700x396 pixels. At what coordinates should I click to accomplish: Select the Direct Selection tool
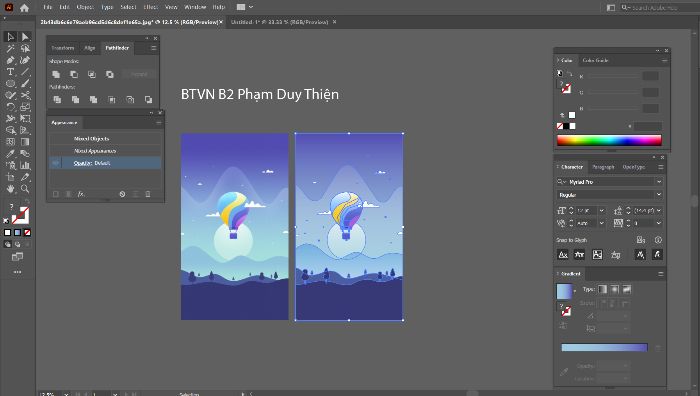(25, 37)
